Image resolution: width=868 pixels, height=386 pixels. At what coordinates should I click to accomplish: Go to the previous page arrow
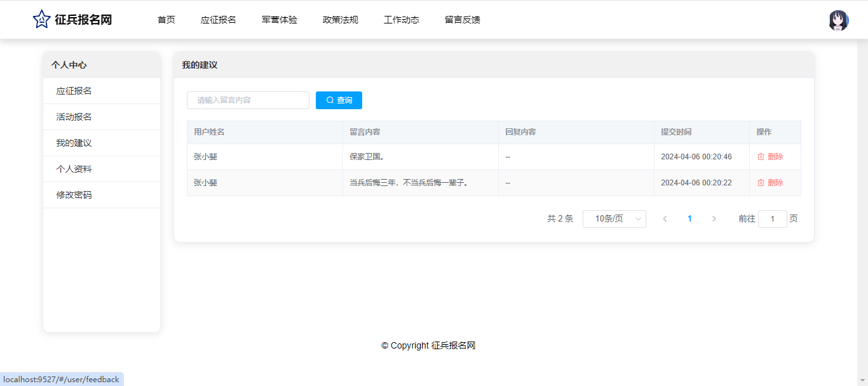tap(665, 219)
